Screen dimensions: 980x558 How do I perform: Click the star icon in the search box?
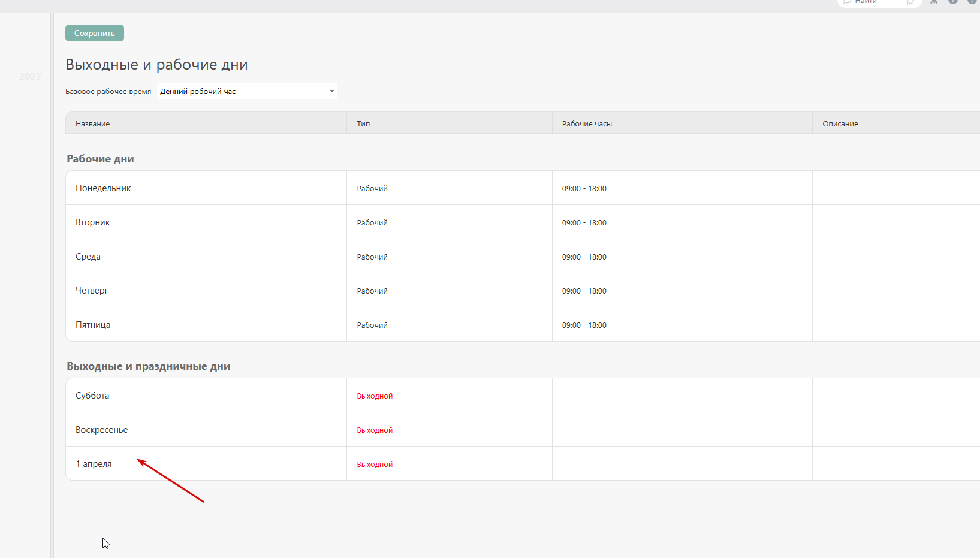click(x=910, y=2)
